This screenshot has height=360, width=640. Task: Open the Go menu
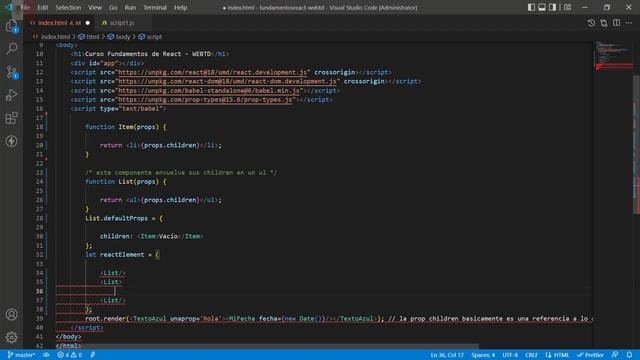113,7
